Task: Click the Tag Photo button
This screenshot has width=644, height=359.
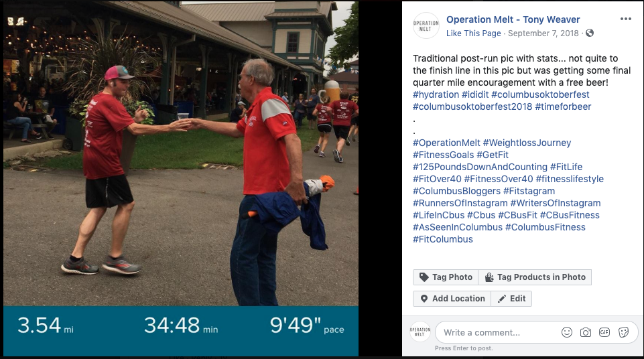Action: point(446,277)
